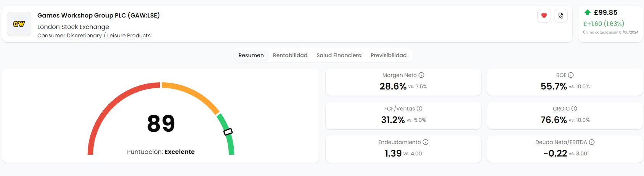
Task: Open Endeudamiento info icon
Action: 426,142
